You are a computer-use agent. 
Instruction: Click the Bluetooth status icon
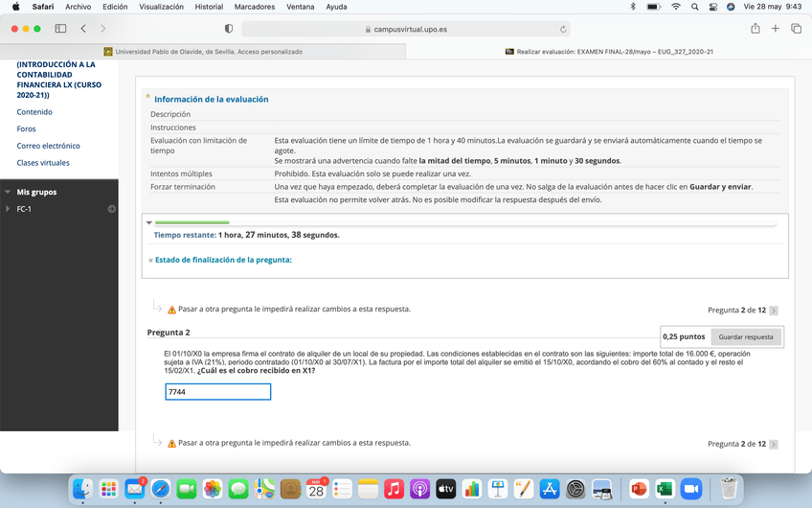click(632, 7)
